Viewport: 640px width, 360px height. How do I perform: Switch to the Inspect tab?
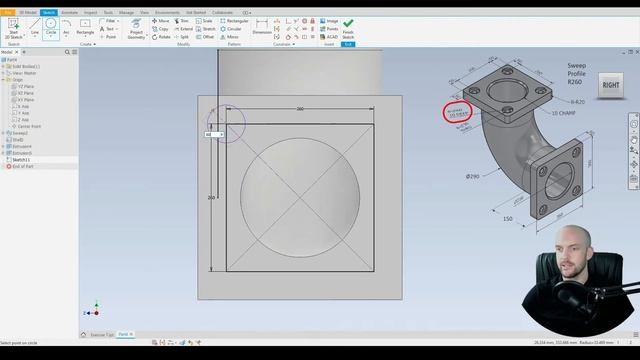tap(91, 13)
